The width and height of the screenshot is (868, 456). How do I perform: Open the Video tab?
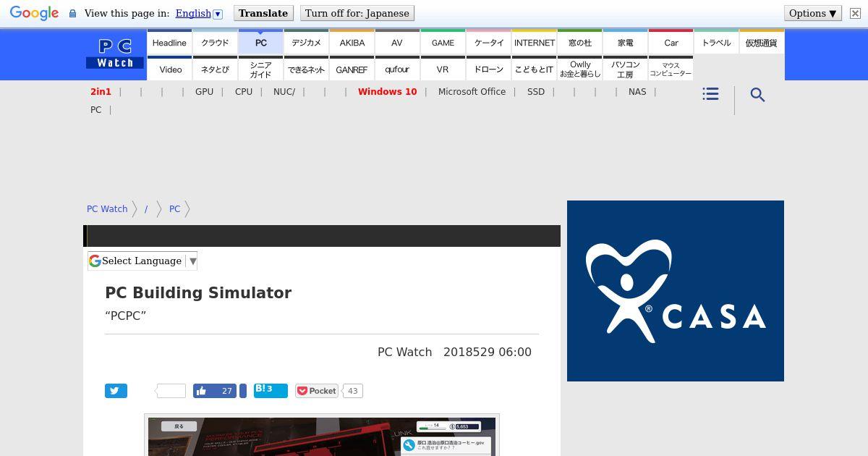click(171, 69)
